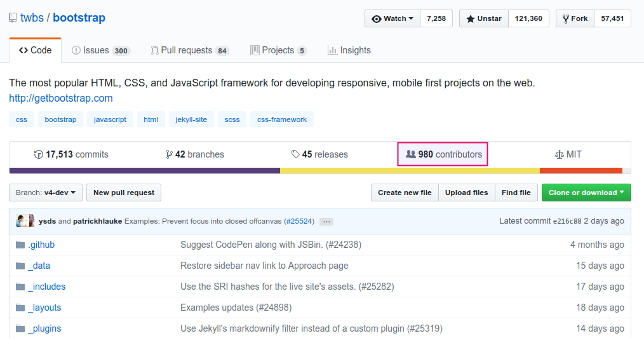This screenshot has width=644, height=338.
Task: View the MIT license
Action: (568, 154)
